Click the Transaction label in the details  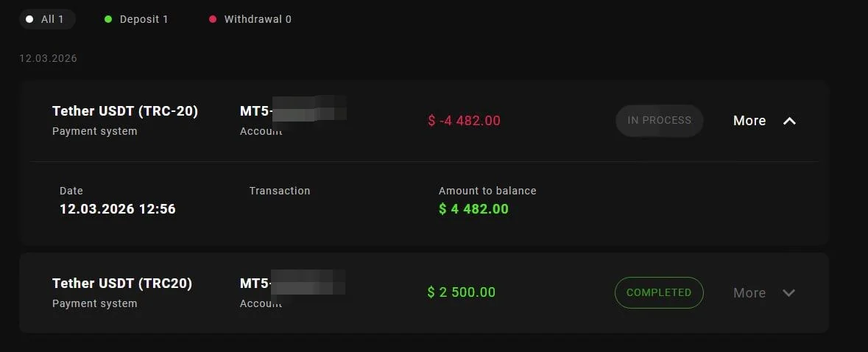280,191
